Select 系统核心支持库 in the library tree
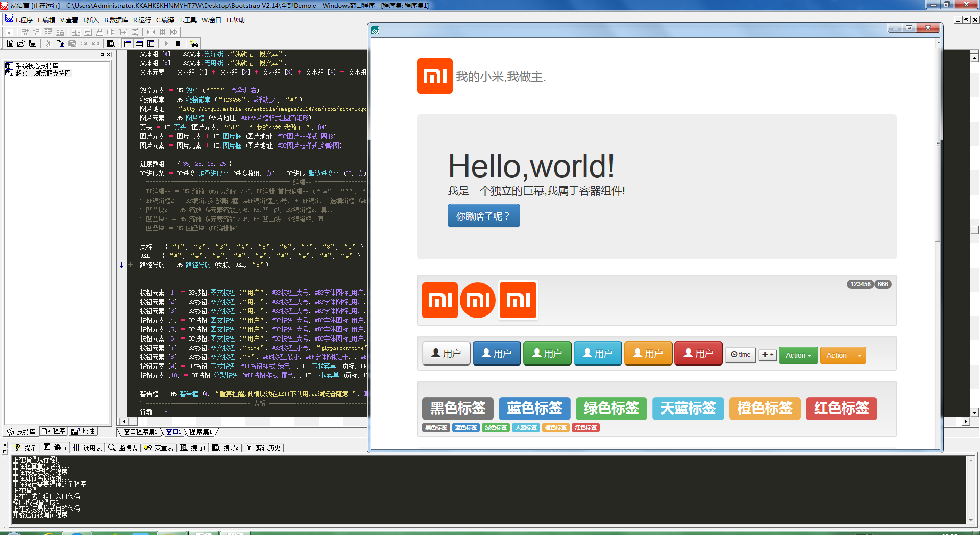Screen dimensions: 980x535 [37, 66]
